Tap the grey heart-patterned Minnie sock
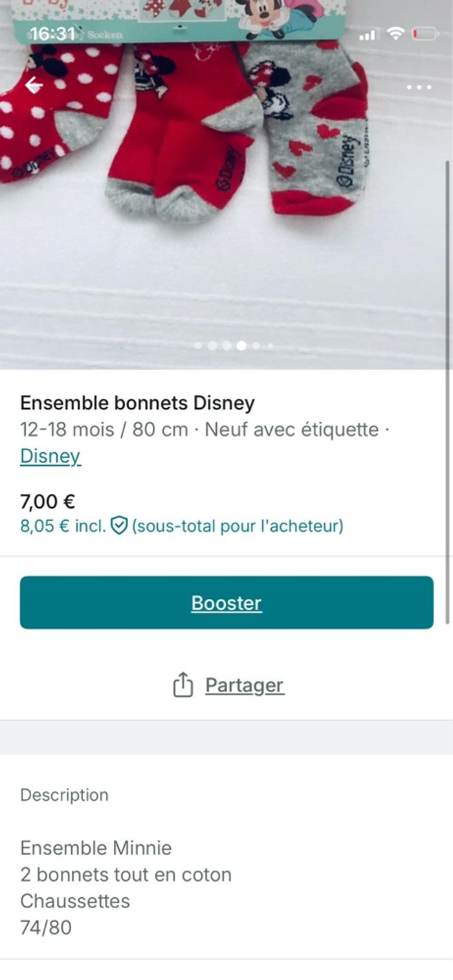Viewport: 453px width, 980px height. pyautogui.click(x=311, y=136)
